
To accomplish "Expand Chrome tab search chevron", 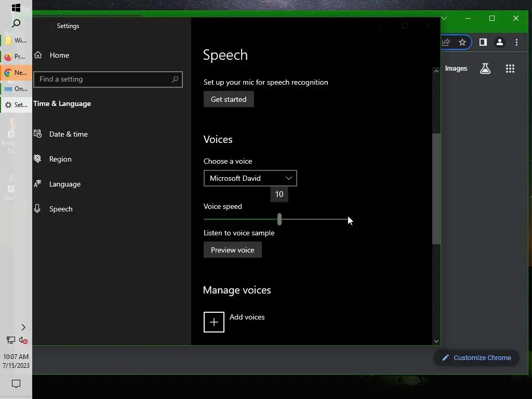I will point(444,18).
